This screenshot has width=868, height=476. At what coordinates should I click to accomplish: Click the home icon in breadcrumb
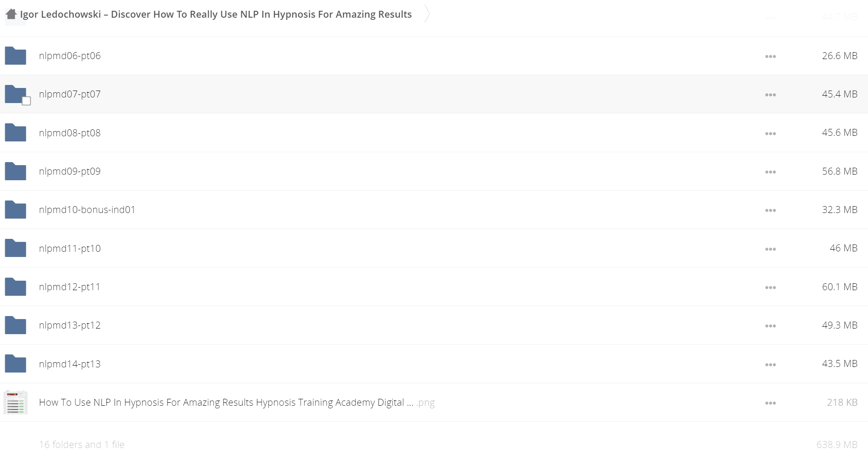(11, 14)
